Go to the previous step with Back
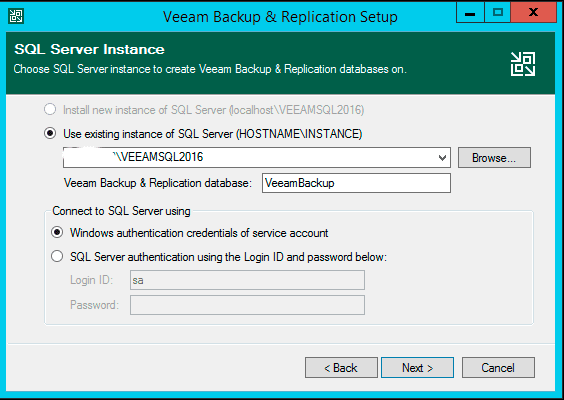This screenshot has height=400, width=564. pyautogui.click(x=341, y=368)
